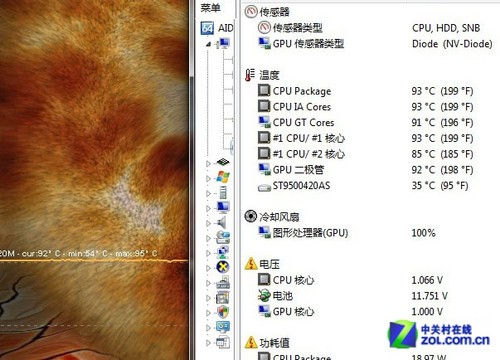Expand the Server node arrow

coord(208,193)
